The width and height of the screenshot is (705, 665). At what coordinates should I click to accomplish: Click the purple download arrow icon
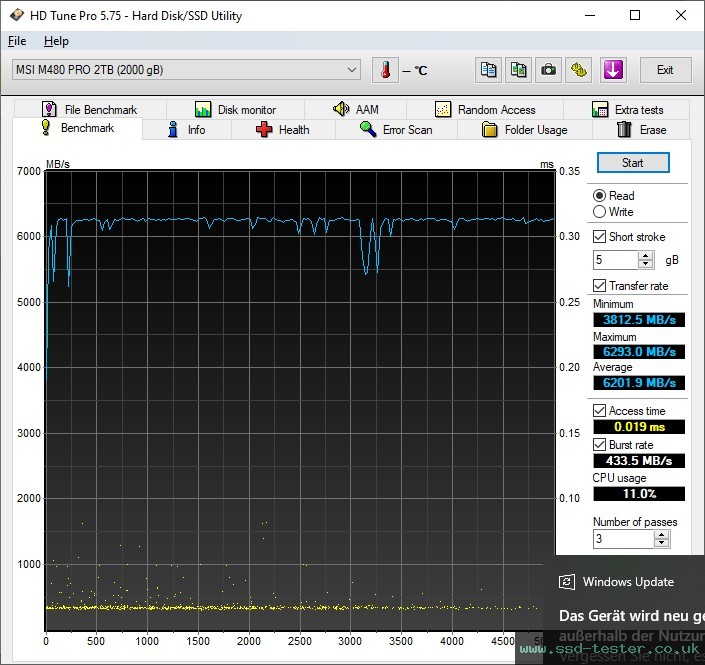pyautogui.click(x=613, y=70)
